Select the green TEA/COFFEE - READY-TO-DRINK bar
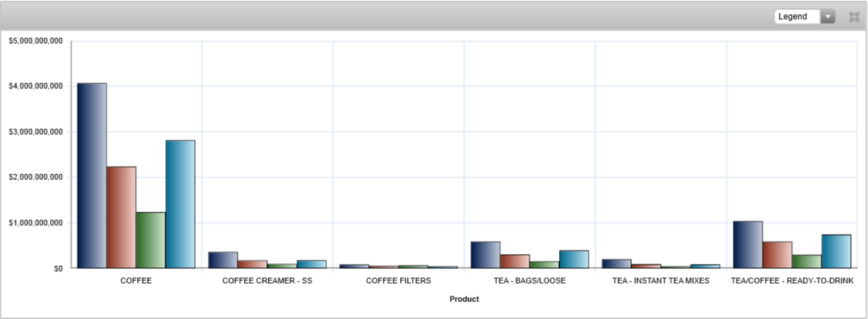Viewport: 868px width, 319px height. coord(807,261)
